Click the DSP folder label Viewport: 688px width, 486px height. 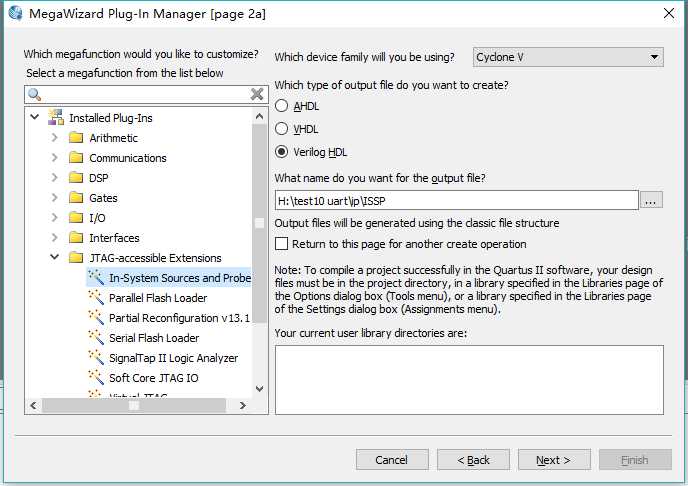pyautogui.click(x=99, y=178)
